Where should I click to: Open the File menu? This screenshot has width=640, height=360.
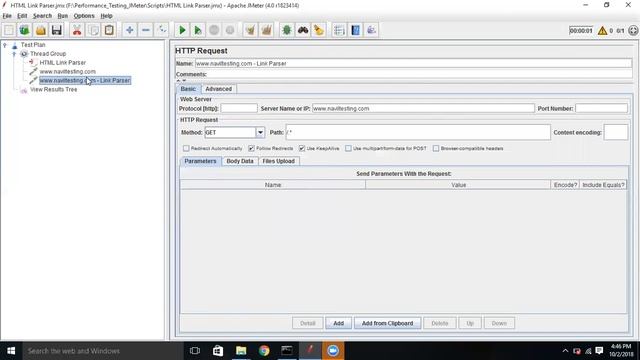click(x=7, y=16)
